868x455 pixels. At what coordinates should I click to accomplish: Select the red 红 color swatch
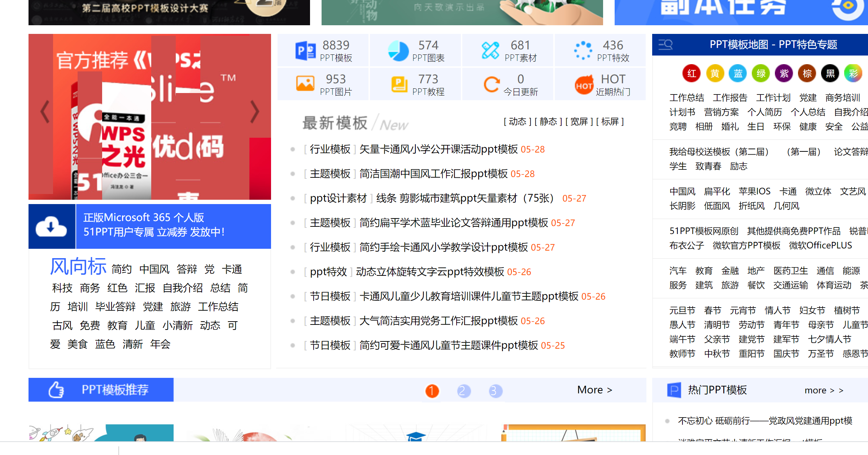tap(691, 74)
